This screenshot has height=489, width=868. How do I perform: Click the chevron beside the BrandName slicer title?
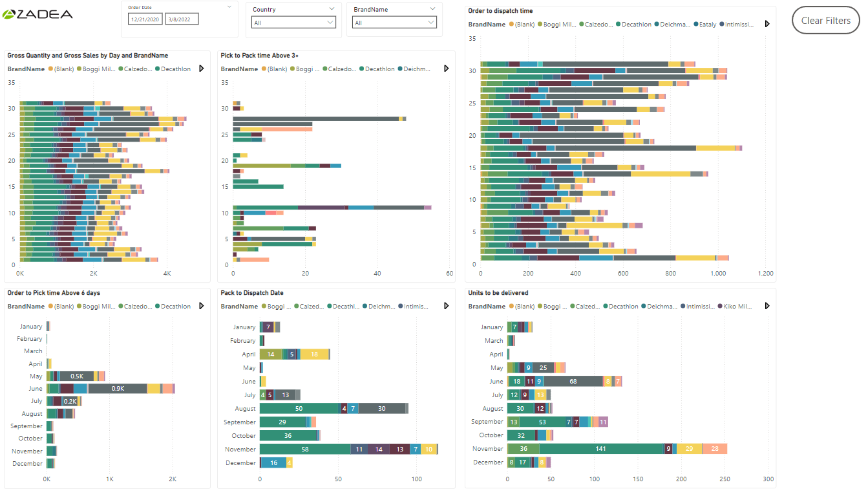coord(432,9)
